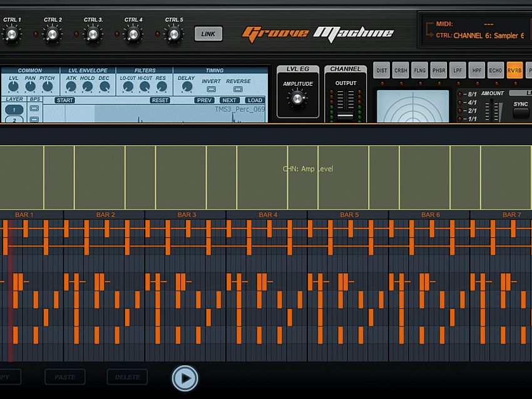Viewport: 532px width, 399px height.
Task: Click the DELETE button
Action: click(x=127, y=377)
